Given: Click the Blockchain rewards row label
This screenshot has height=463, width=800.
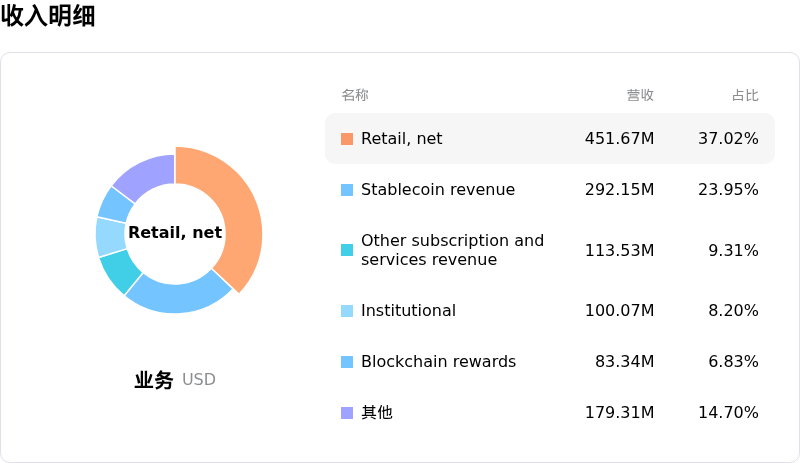Looking at the screenshot, I should [x=438, y=361].
